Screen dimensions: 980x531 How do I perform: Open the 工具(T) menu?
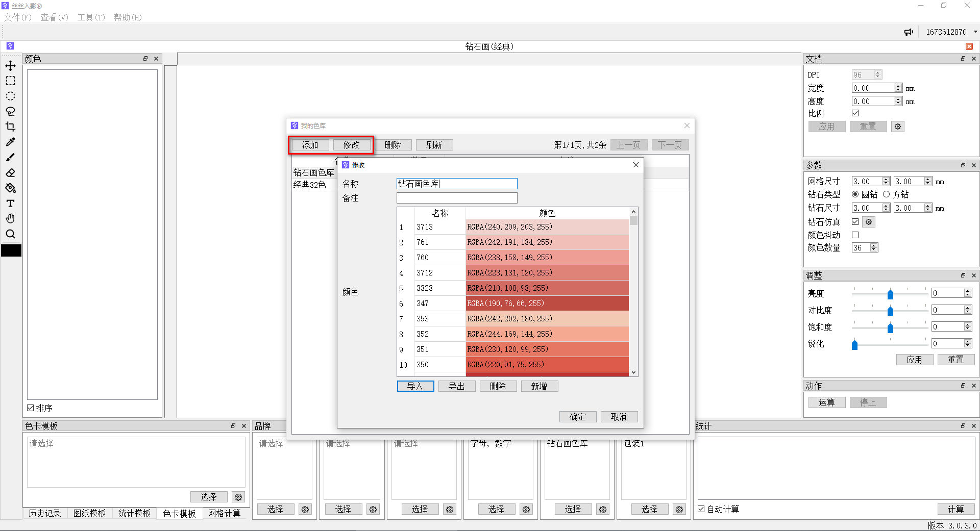pyautogui.click(x=91, y=17)
